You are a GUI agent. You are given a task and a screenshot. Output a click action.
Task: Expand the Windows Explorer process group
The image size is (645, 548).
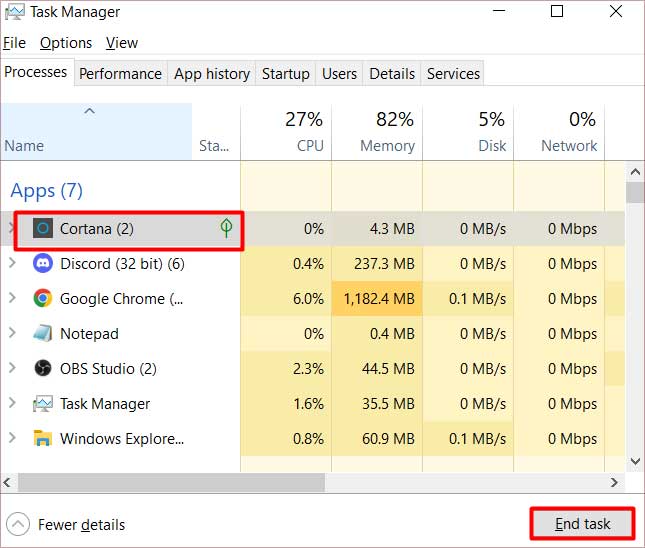click(x=12, y=438)
